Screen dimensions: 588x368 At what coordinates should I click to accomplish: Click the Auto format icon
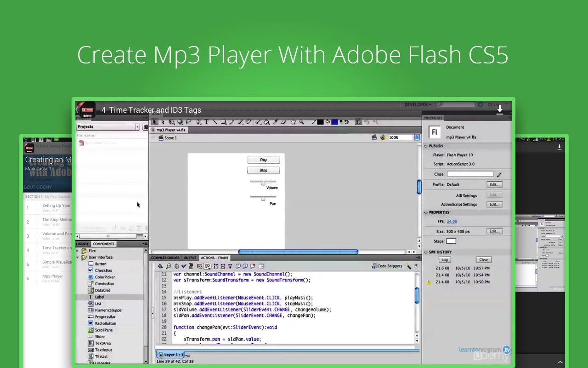click(x=191, y=266)
